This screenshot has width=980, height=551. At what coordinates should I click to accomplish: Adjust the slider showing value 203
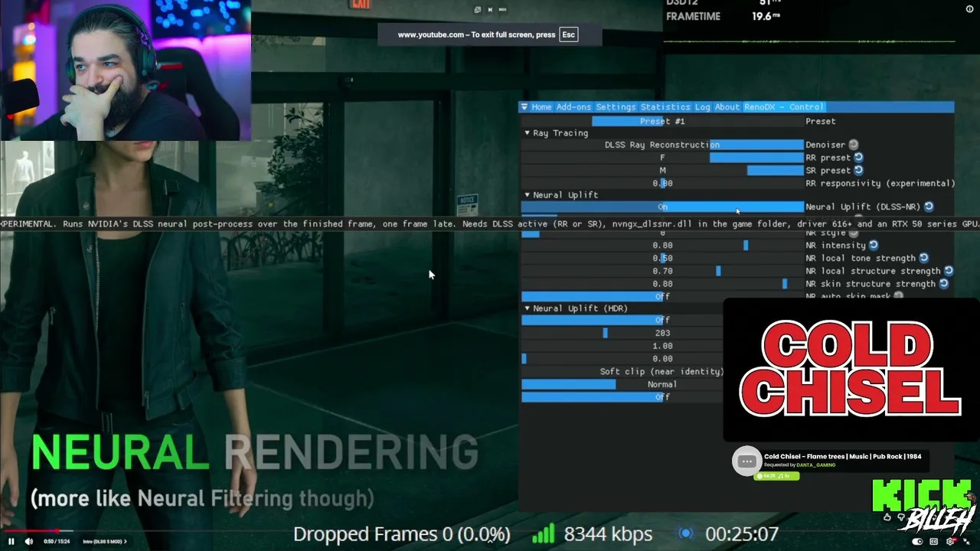tap(622, 333)
